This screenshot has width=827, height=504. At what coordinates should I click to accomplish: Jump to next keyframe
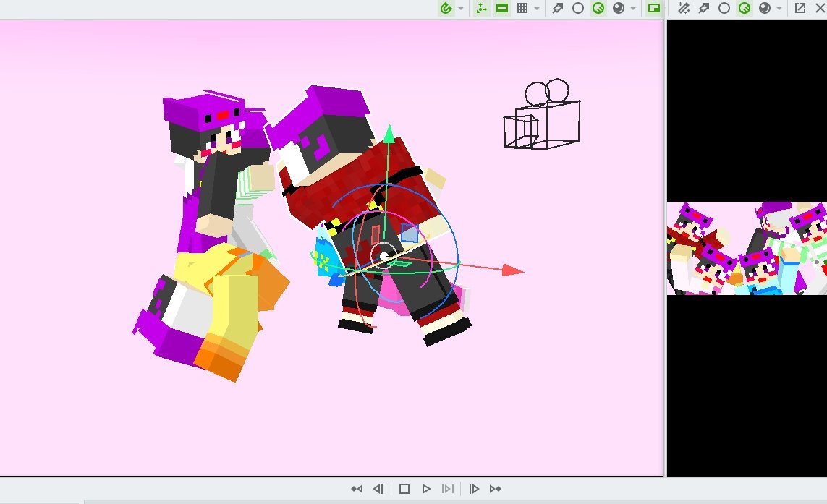[x=495, y=489]
